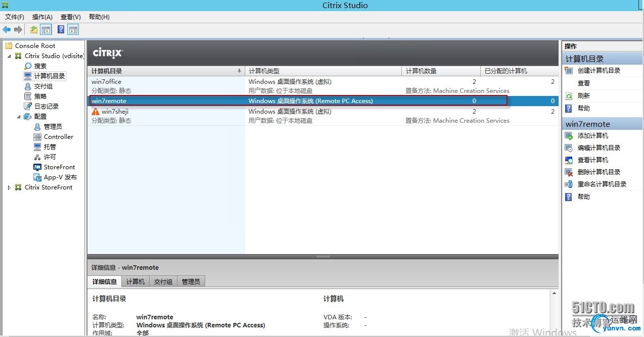Select Console Root in the tree
Viewport: 644px width, 337px height.
click(35, 46)
